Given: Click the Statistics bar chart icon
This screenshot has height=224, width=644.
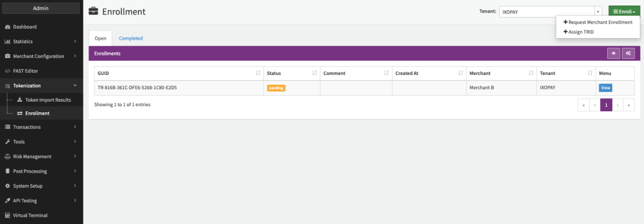Looking at the screenshot, I should pyautogui.click(x=8, y=41).
